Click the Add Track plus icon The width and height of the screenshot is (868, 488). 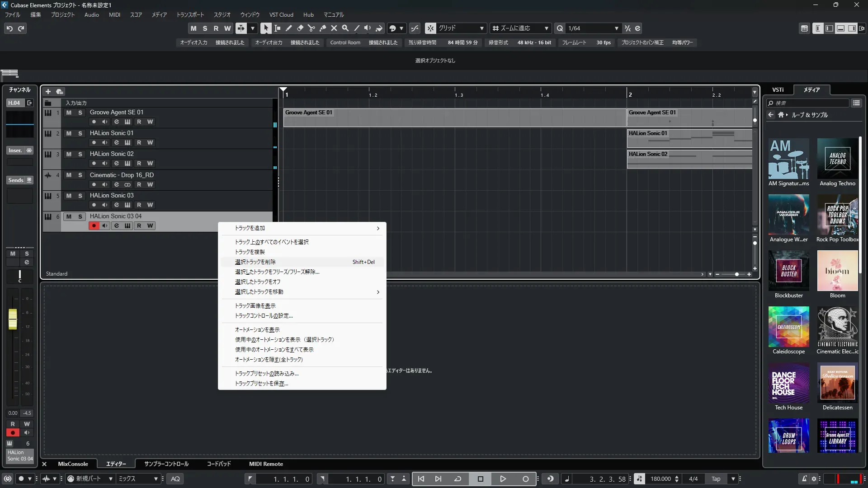48,91
